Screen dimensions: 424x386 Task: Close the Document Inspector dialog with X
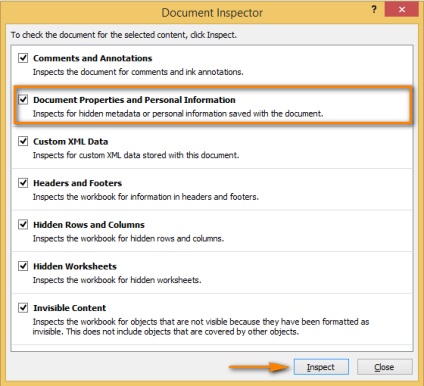point(401,9)
